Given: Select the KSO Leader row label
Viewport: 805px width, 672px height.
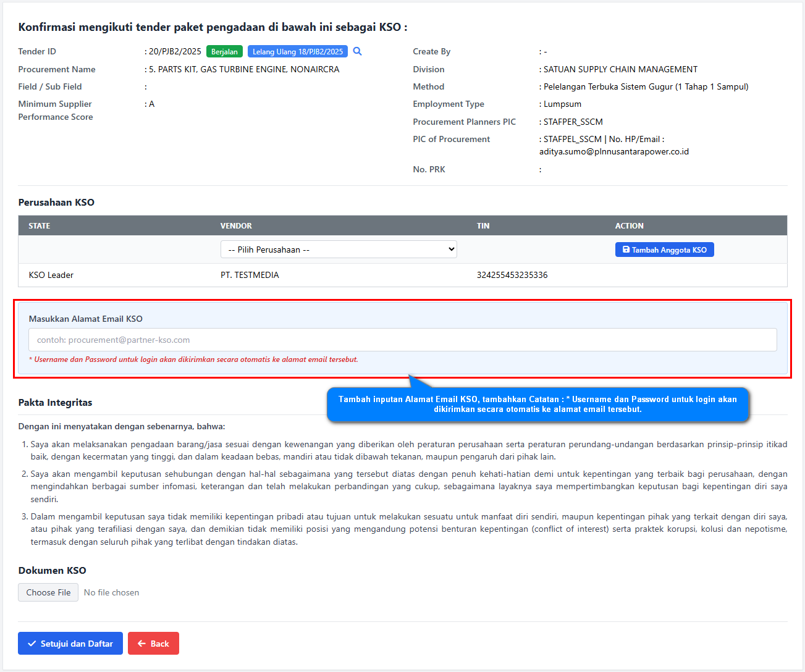Looking at the screenshot, I should [51, 275].
